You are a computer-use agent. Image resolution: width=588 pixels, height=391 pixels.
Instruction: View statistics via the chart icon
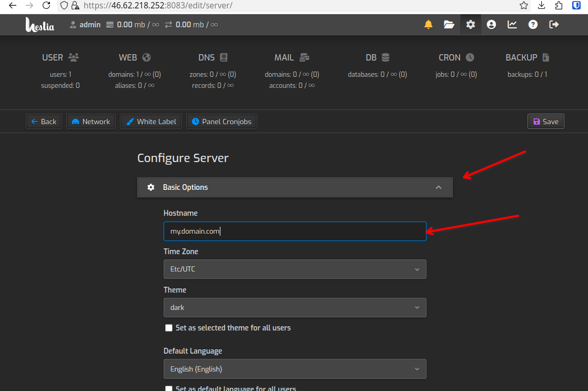(x=512, y=24)
